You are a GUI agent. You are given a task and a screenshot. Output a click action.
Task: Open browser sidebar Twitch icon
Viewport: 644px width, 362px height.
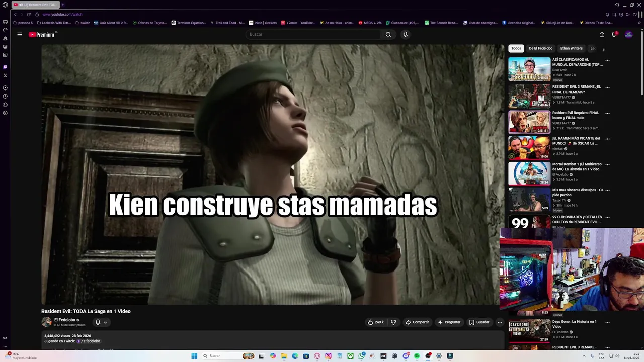[x=5, y=67]
